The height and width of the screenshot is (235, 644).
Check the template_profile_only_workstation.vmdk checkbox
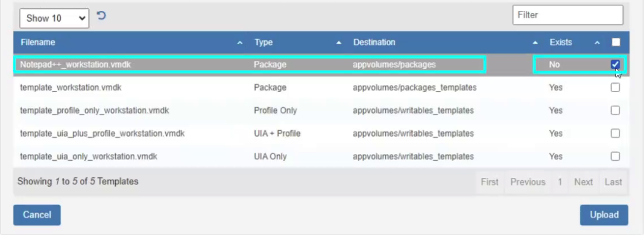[x=615, y=110]
